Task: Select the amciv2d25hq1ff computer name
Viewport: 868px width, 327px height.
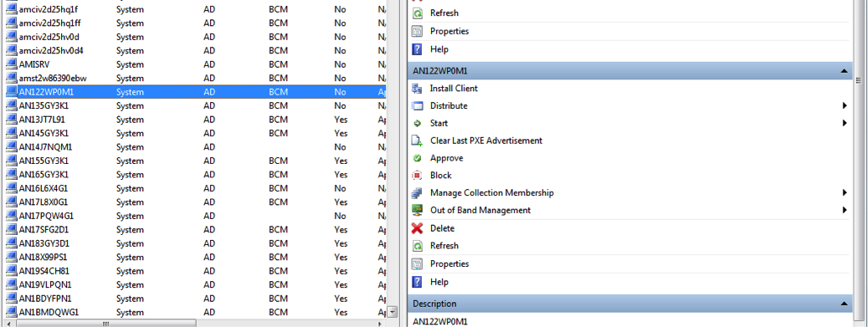Action: point(50,23)
